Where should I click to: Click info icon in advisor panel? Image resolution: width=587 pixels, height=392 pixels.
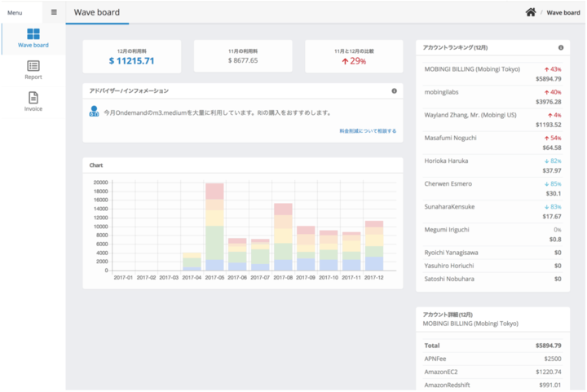[x=394, y=90]
